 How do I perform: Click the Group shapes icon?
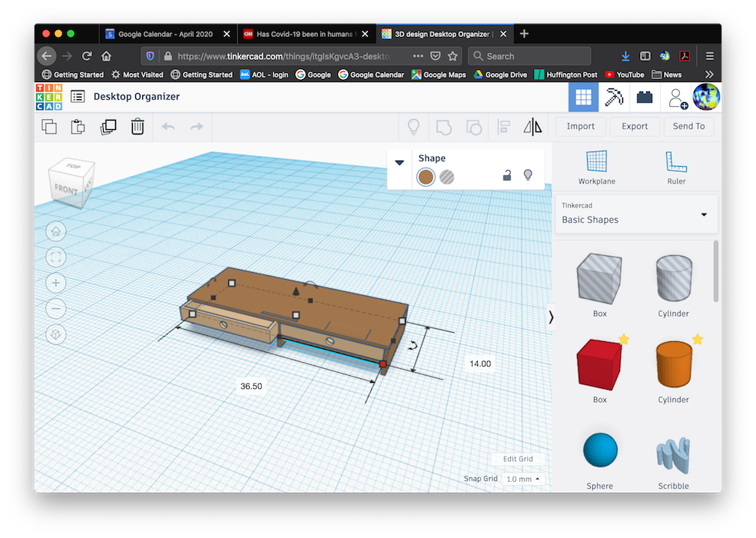pyautogui.click(x=443, y=127)
